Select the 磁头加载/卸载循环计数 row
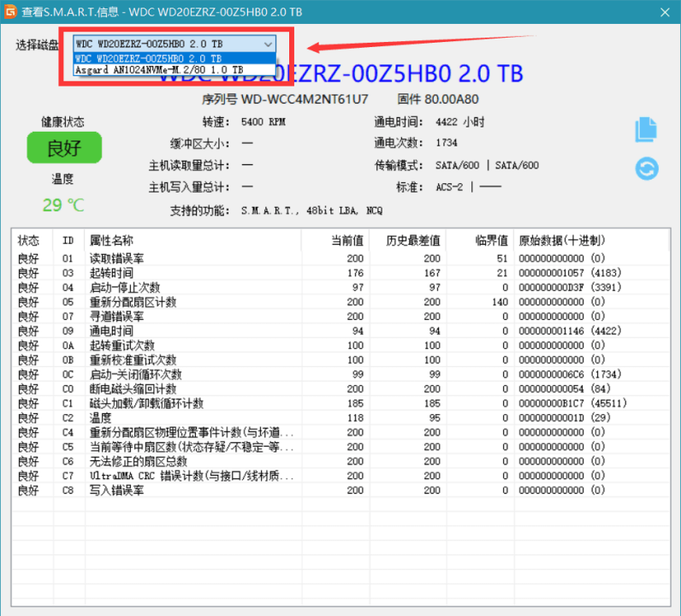Screen dimensions: 681x616 coord(340,403)
